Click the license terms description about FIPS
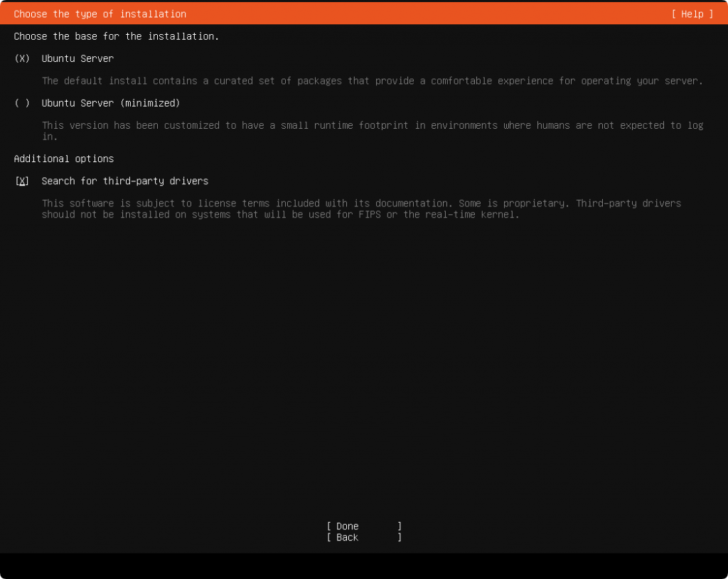728x579 pixels. (361, 209)
